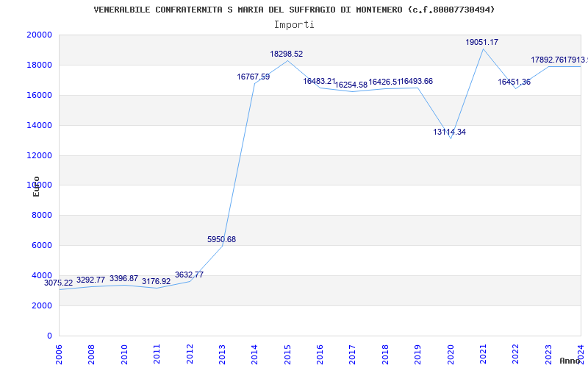Click the x-axis year 2023
This screenshot has width=588, height=368.
(548, 355)
